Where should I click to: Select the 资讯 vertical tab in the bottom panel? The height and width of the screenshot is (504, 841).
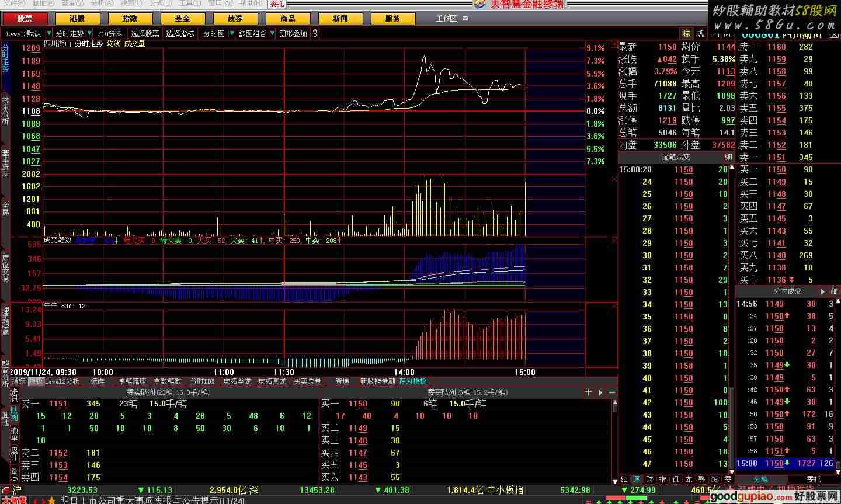point(15,395)
